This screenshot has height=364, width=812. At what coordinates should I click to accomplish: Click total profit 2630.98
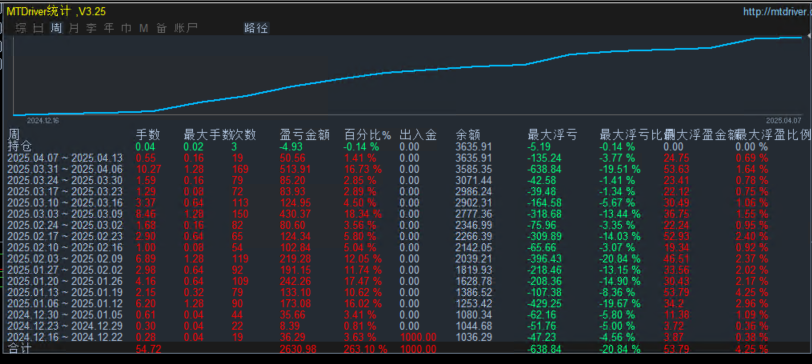[x=297, y=349]
